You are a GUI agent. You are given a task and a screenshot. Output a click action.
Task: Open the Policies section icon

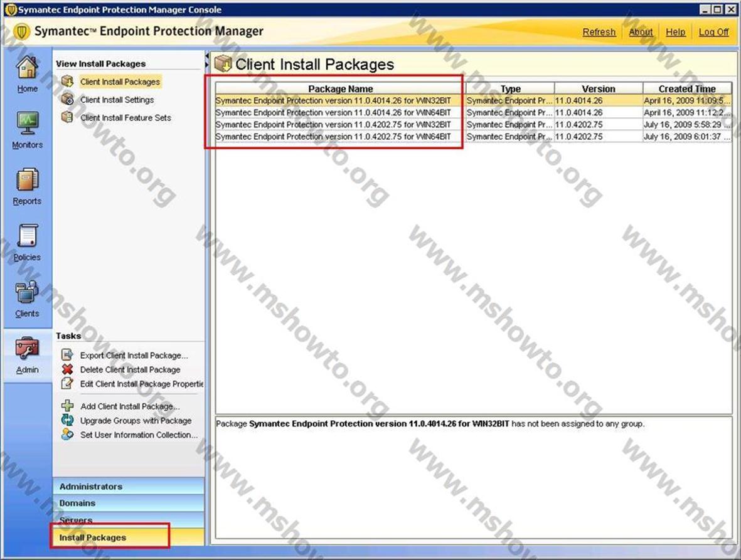pos(27,236)
